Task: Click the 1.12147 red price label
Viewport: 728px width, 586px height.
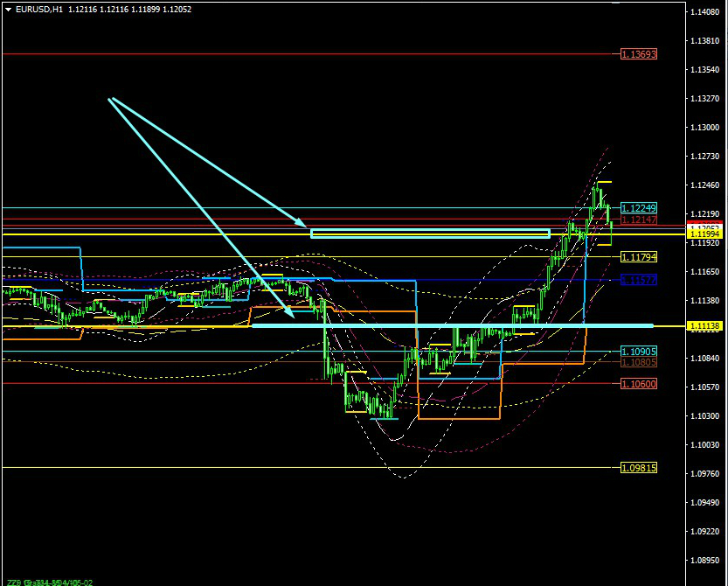Action: tap(638, 220)
